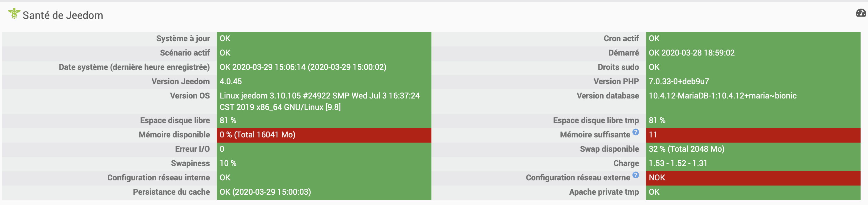868x205 pixels.
Task: Click the MariaDB version database value
Action: click(x=723, y=96)
